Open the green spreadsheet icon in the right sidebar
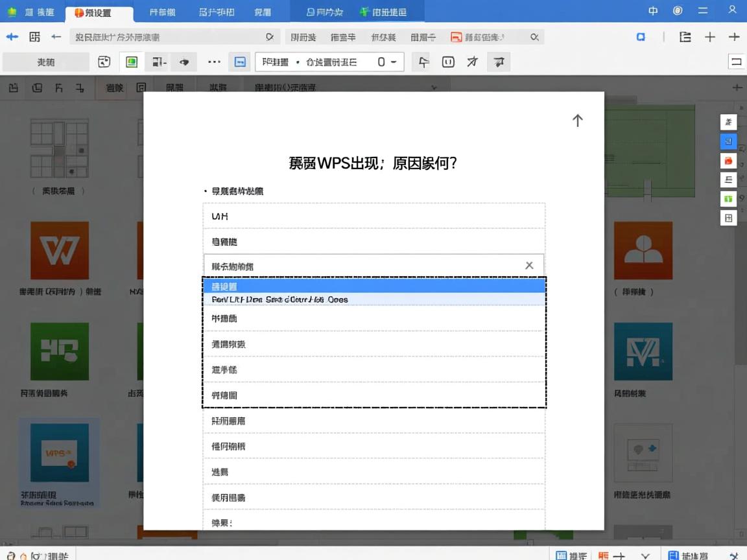 pyautogui.click(x=728, y=198)
